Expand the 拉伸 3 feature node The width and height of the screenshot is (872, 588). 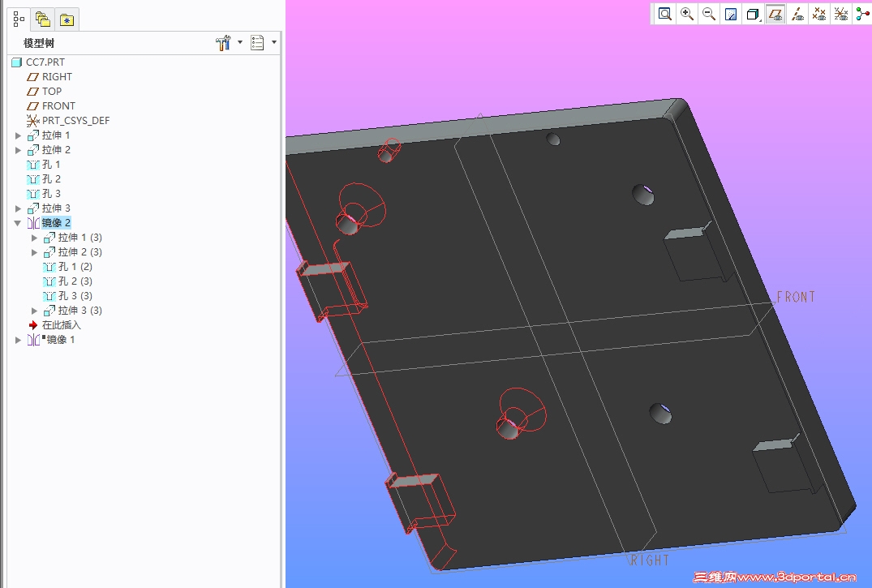[18, 208]
